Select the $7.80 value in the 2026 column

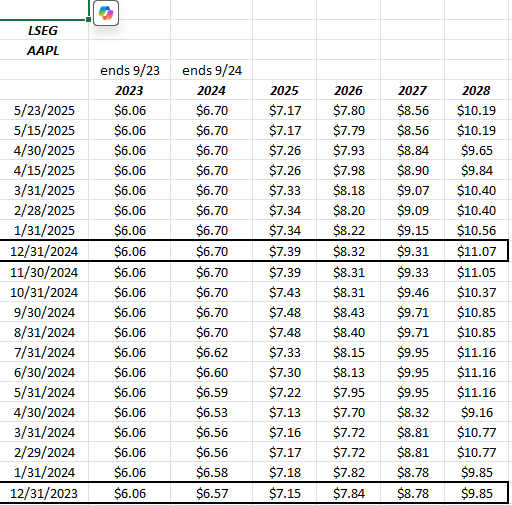point(349,110)
